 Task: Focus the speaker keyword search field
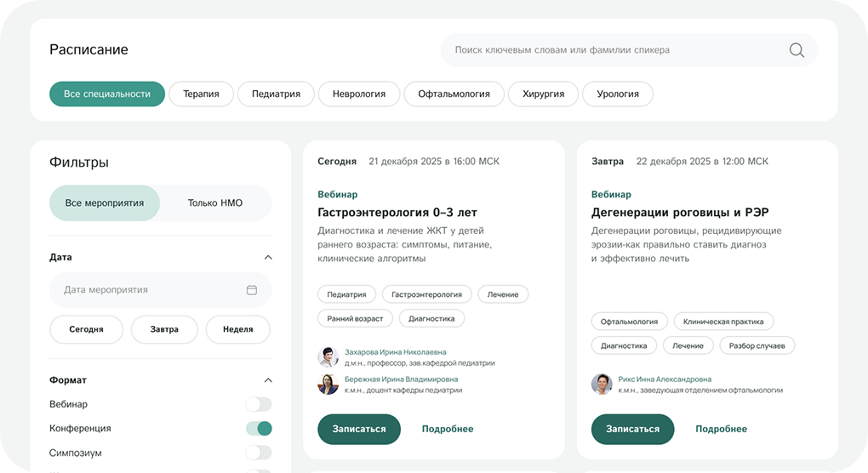pyautogui.click(x=629, y=50)
